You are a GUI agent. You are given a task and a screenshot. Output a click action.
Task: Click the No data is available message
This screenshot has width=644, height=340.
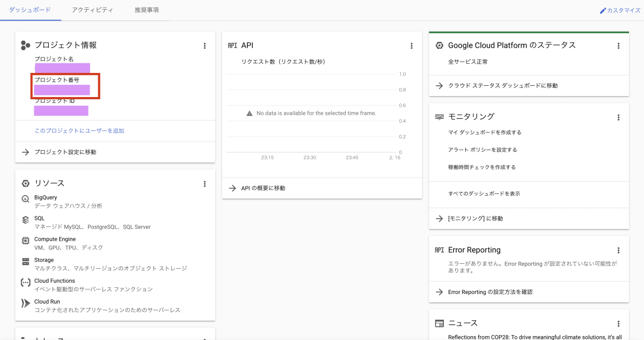tap(316, 114)
